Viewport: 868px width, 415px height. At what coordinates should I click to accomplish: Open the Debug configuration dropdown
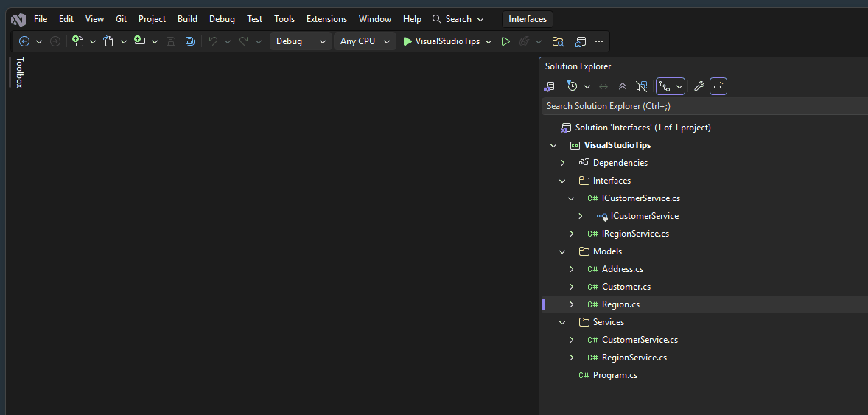pyautogui.click(x=301, y=41)
